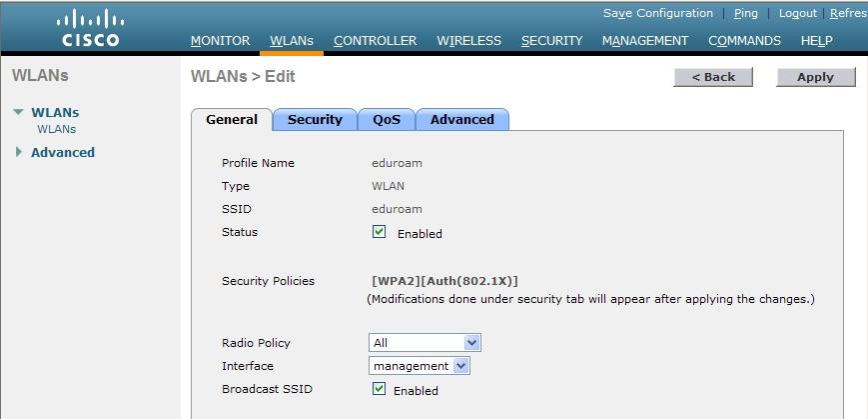Switch to the Security tab
Viewport: 868px width, 419px height.
[x=315, y=120]
